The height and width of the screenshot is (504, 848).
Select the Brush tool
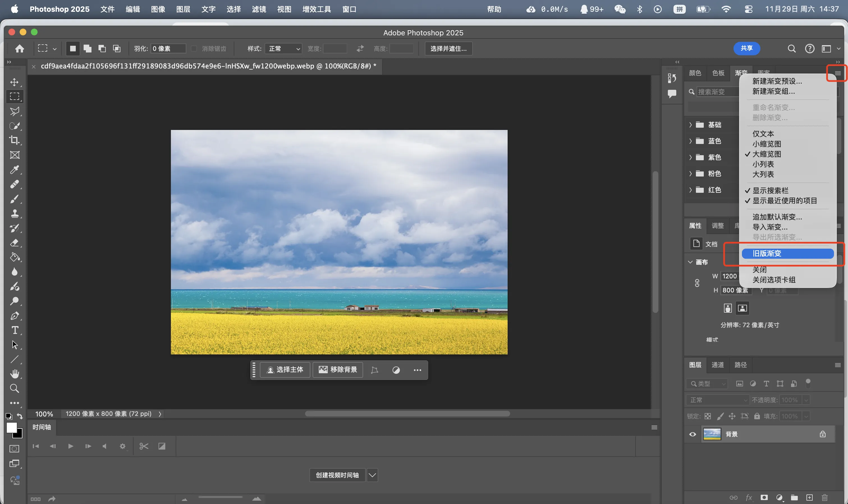pyautogui.click(x=14, y=199)
